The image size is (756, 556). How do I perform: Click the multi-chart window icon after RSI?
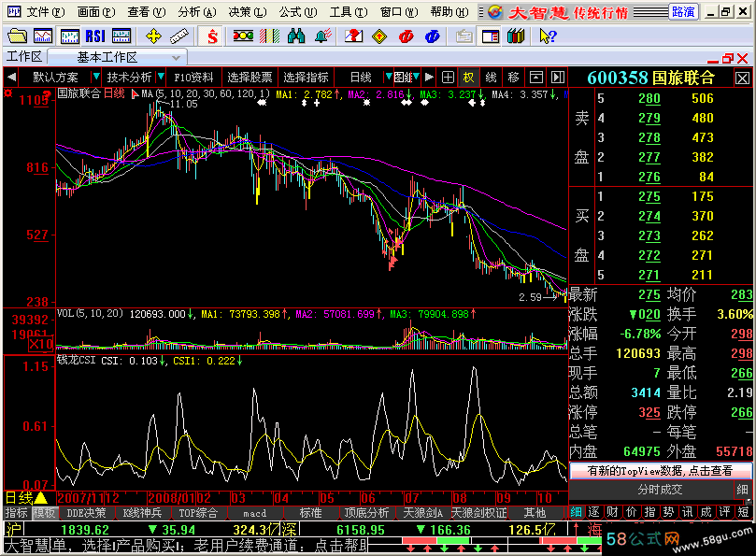[x=121, y=36]
